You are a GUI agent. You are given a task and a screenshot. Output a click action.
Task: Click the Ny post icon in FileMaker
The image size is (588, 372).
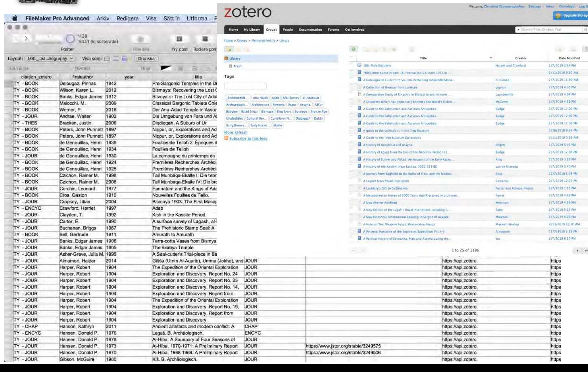[x=179, y=39]
